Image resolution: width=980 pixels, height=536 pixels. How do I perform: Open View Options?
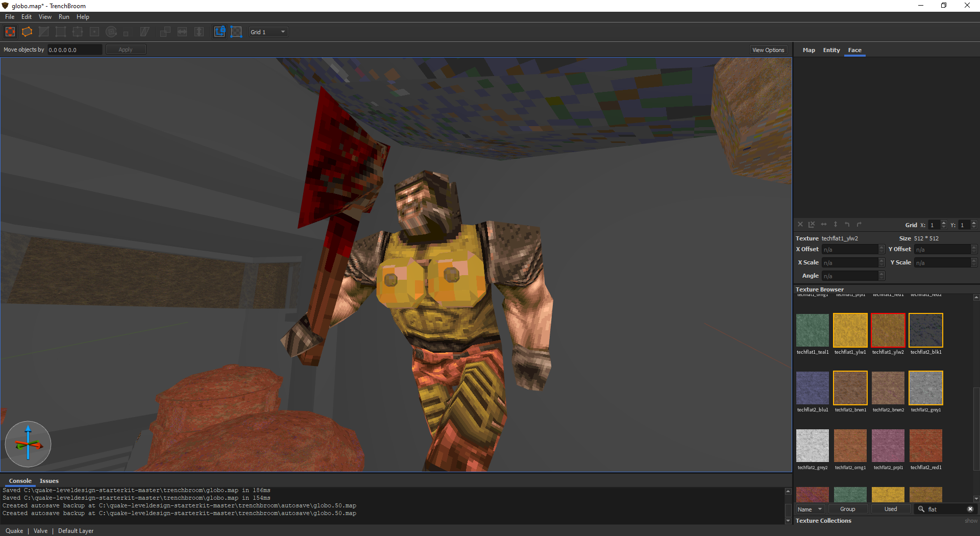768,50
